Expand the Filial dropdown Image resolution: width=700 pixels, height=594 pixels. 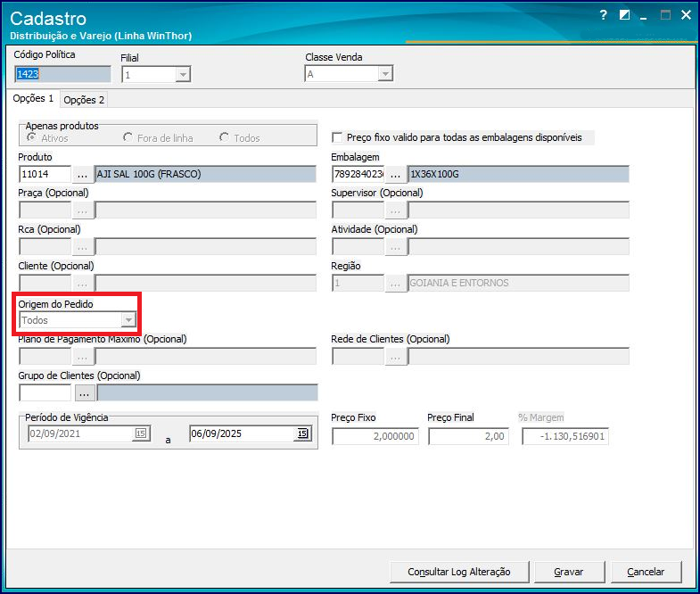(x=183, y=75)
